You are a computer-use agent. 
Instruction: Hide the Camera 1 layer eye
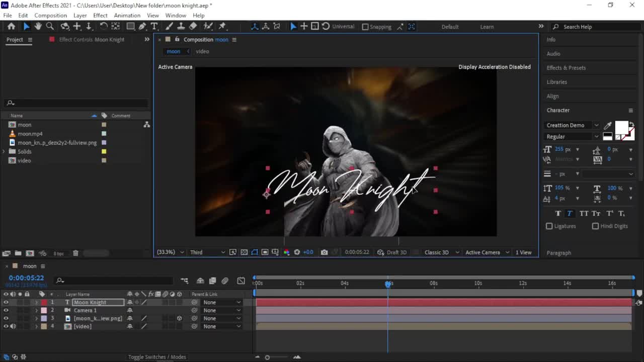[x=6, y=310]
